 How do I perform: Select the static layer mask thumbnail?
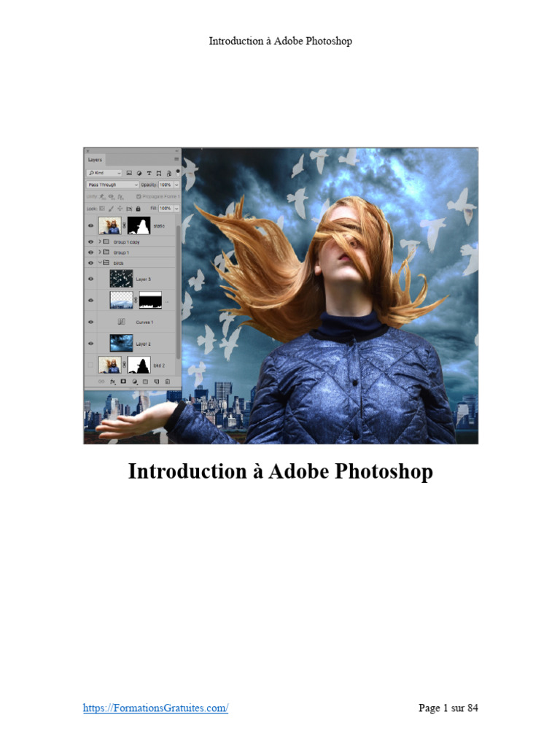pos(139,226)
